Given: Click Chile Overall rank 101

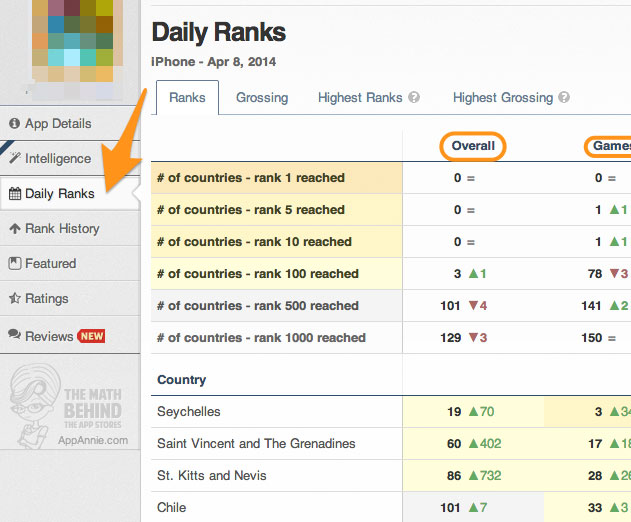Looking at the screenshot, I should pos(450,508).
